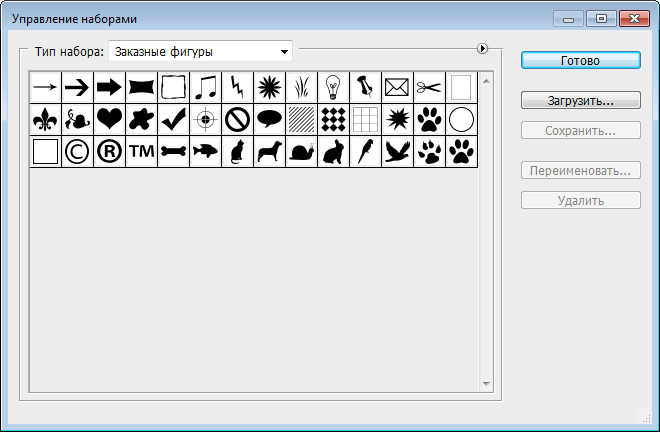Select the speech bubble shape

pos(269,120)
